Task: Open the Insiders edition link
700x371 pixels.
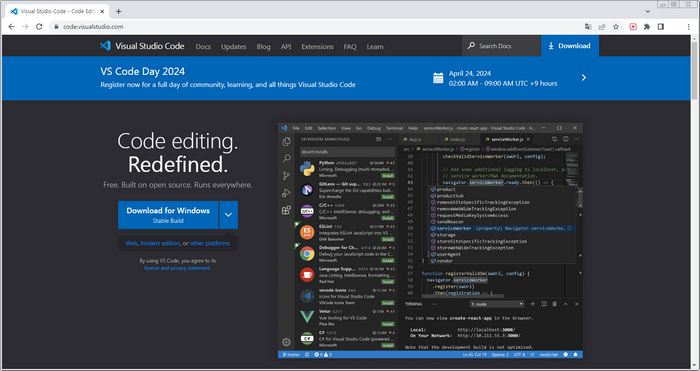Action: point(160,243)
